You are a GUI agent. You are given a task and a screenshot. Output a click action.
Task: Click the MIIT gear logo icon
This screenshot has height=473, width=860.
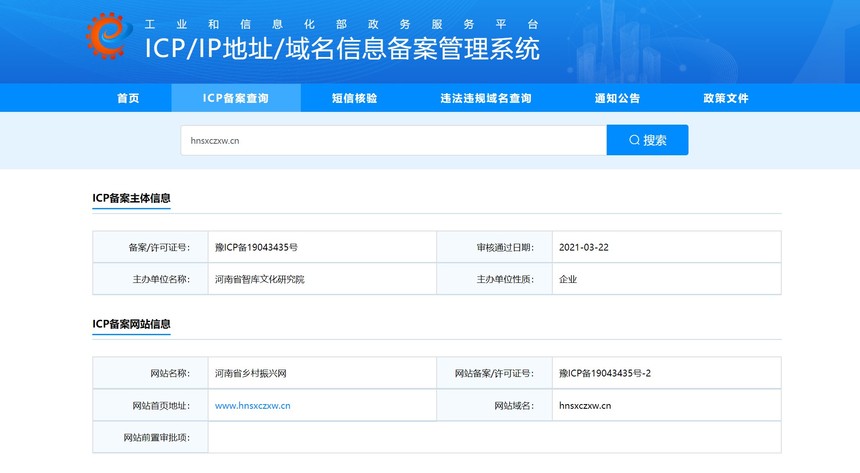(x=109, y=36)
